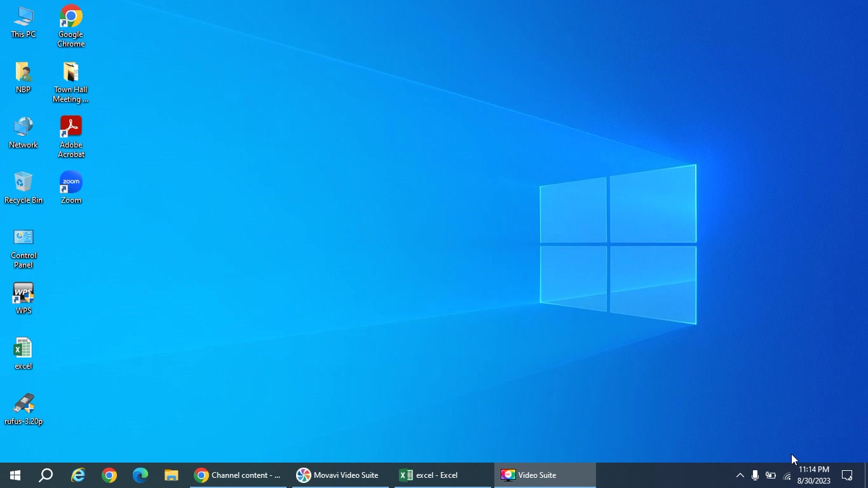
Task: Open the Windows Start menu
Action: pyautogui.click(x=15, y=475)
